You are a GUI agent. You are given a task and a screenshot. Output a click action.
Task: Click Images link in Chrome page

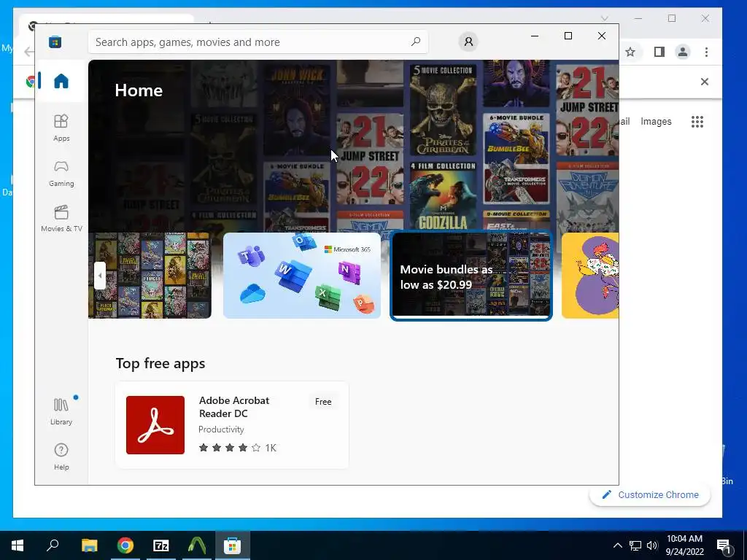(656, 122)
